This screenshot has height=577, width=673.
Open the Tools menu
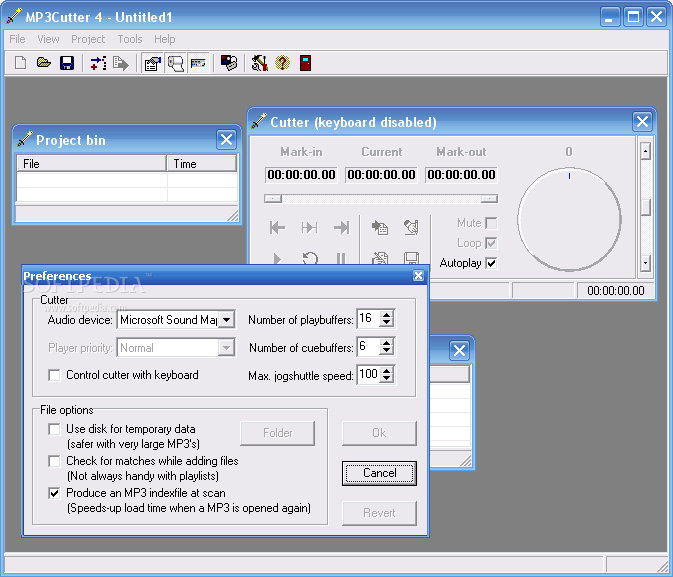[x=130, y=39]
